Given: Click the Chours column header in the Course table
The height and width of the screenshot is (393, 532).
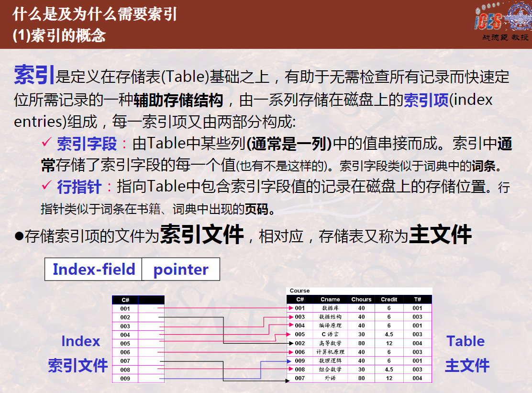Looking at the screenshot, I should (x=361, y=299).
